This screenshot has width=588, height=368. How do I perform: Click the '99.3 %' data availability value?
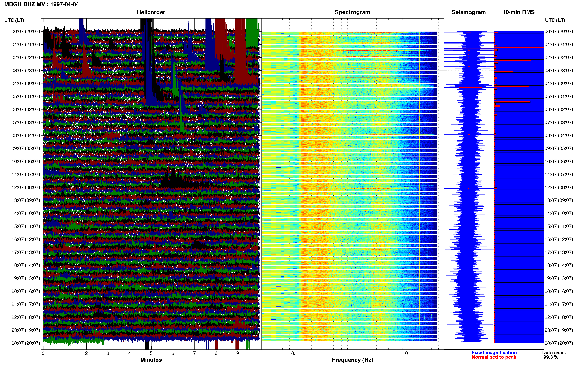551,357
